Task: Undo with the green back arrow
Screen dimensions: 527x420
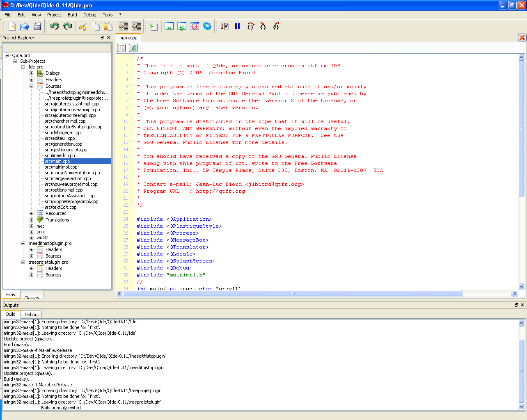Action: point(55,26)
